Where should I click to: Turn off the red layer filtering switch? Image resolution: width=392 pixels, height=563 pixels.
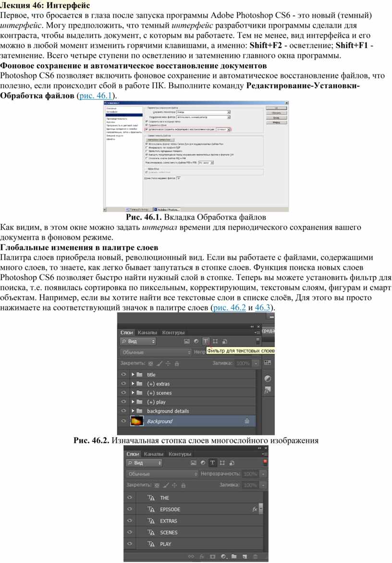(x=265, y=462)
